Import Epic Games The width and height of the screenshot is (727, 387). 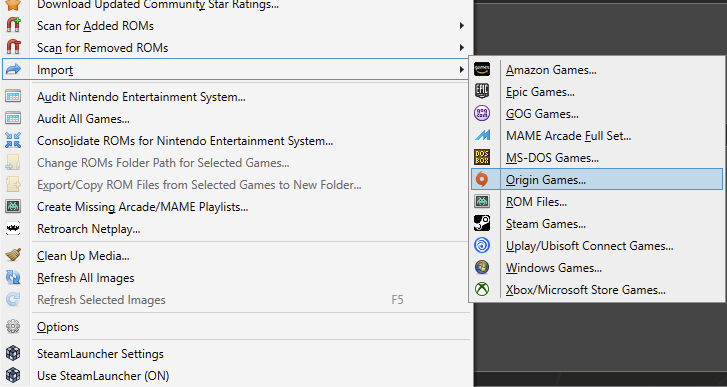540,92
